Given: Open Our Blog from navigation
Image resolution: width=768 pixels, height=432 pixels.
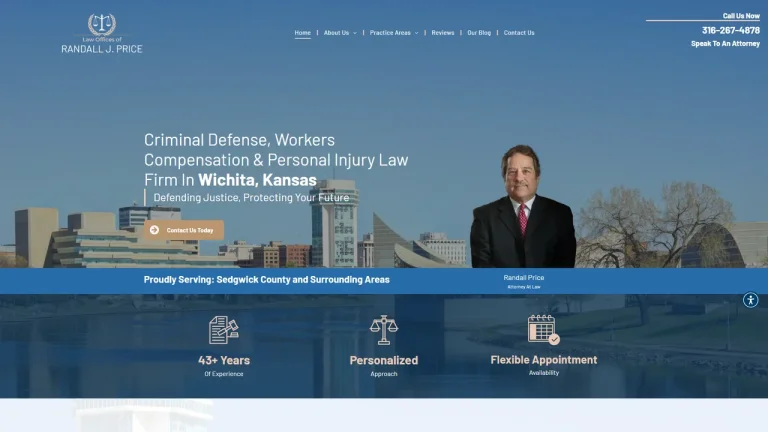Looking at the screenshot, I should [x=479, y=33].
